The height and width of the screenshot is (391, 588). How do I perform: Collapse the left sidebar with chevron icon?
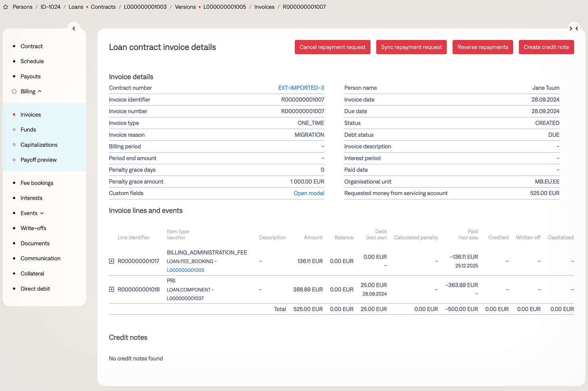point(74,28)
